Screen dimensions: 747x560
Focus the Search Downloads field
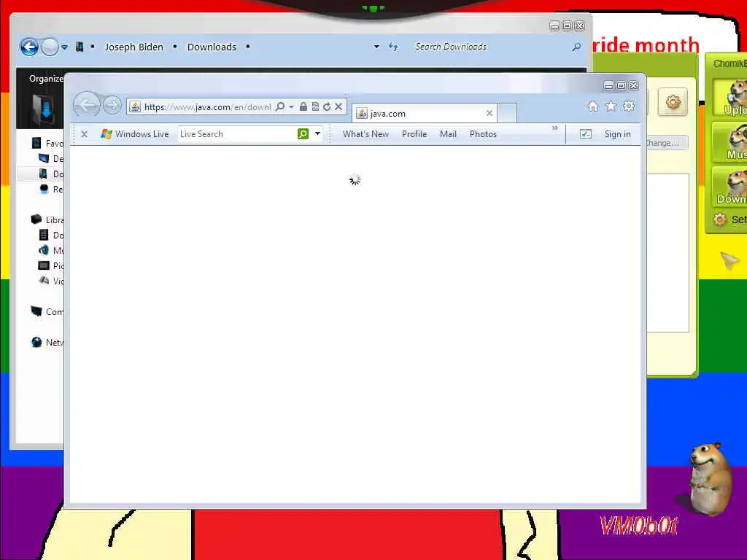(x=491, y=47)
